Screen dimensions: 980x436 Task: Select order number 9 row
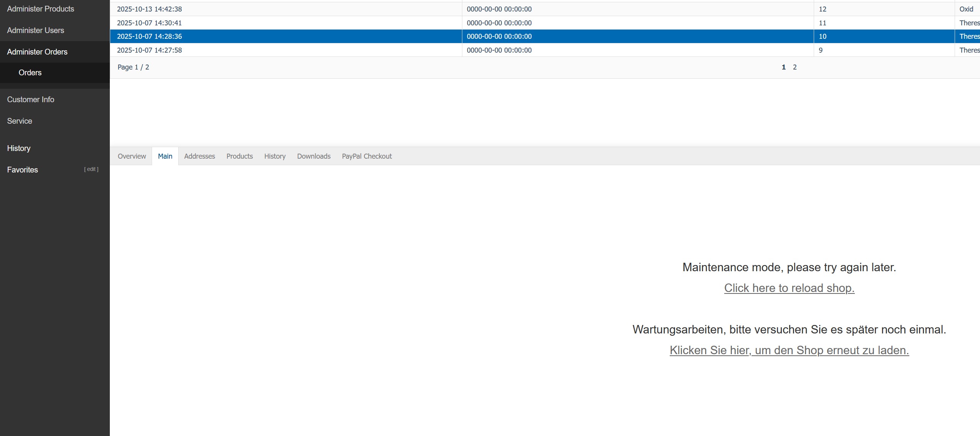820,50
